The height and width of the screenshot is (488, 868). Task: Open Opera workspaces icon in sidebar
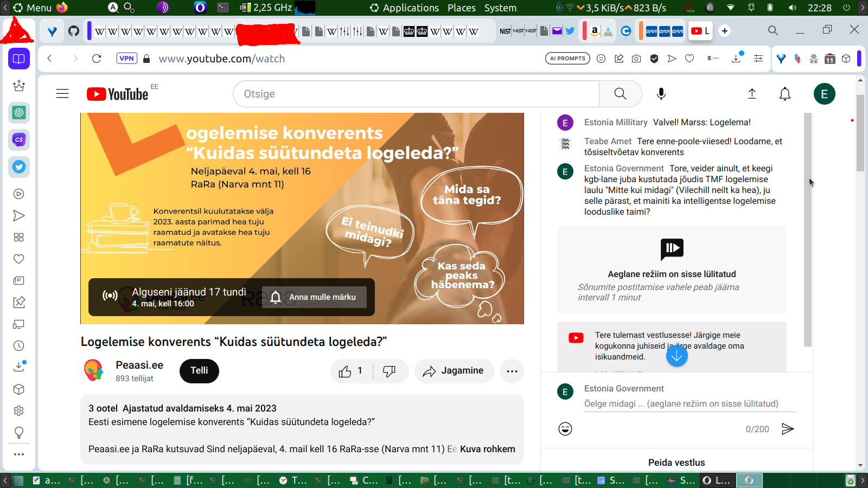19,59
